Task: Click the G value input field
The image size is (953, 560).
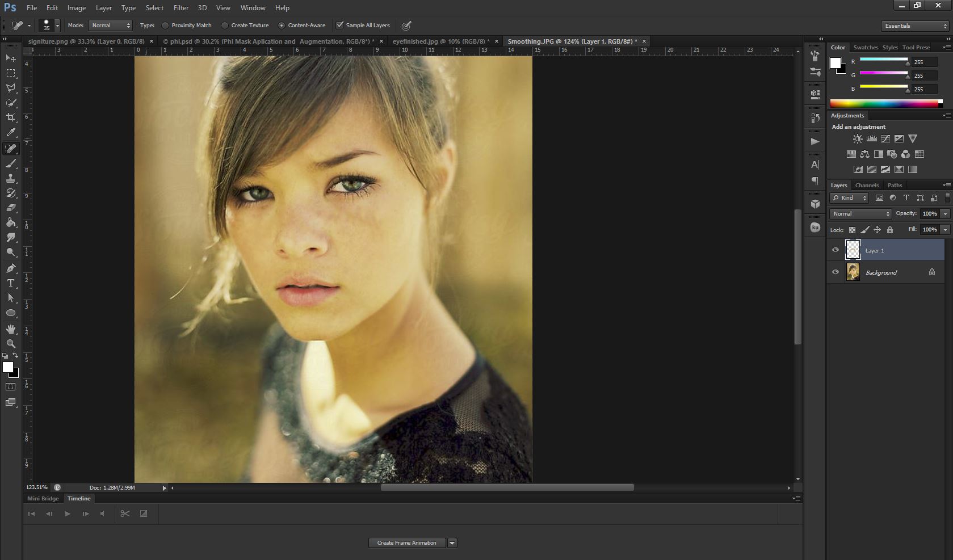Action: (925, 75)
